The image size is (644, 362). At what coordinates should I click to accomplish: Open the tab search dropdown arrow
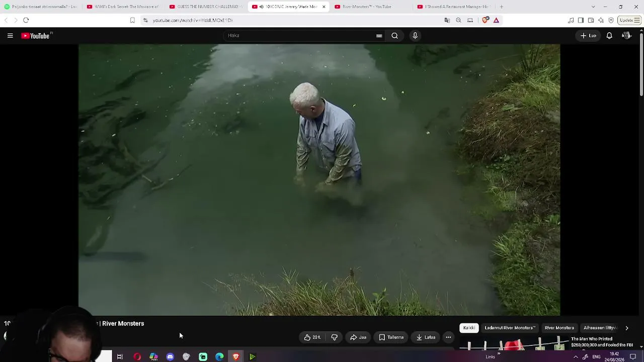[x=593, y=7]
